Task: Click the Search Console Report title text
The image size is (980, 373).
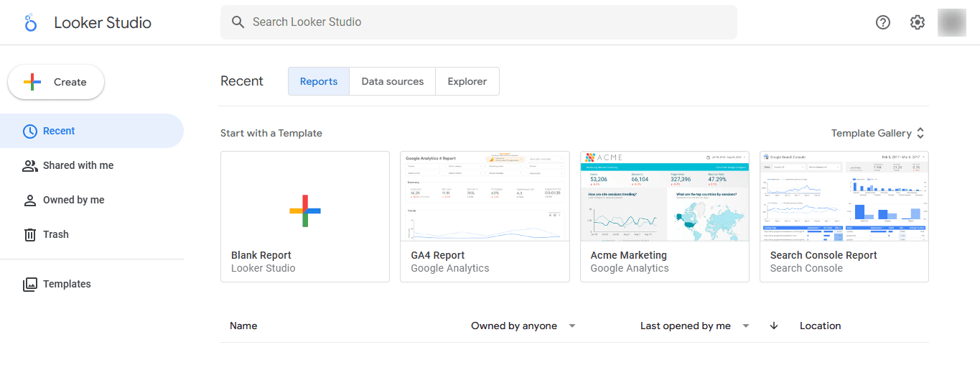Action: point(823,255)
